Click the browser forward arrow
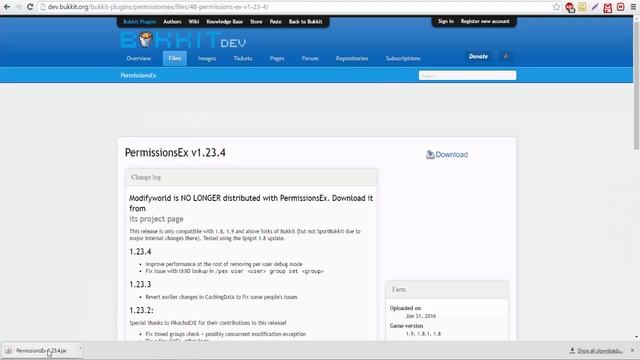Viewport: 640px width, 360px height. (18, 7)
